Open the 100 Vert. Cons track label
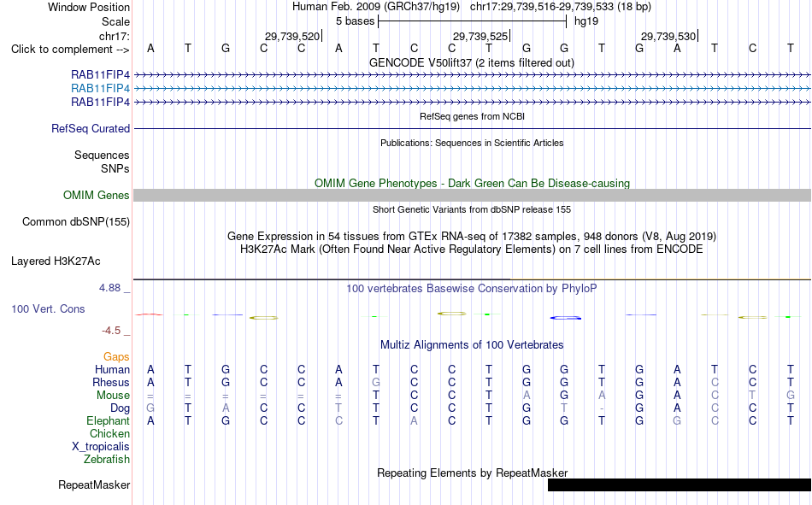812x505 pixels. tap(48, 309)
